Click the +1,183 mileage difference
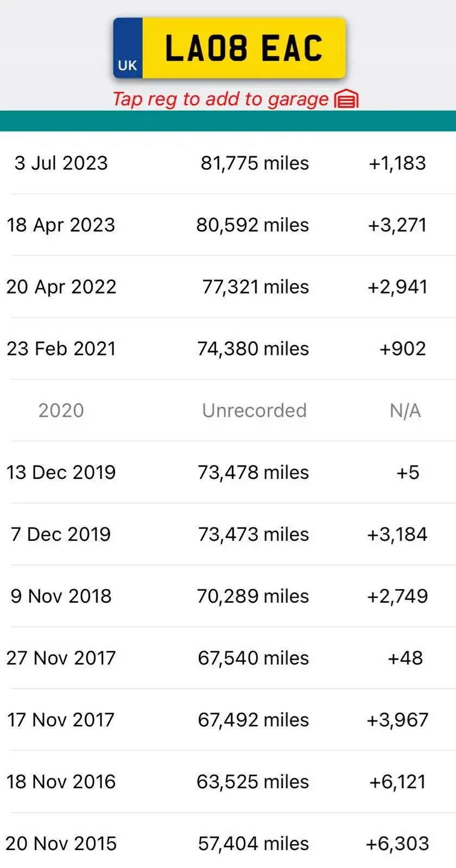Screen dimensions: 456x868 click(397, 163)
